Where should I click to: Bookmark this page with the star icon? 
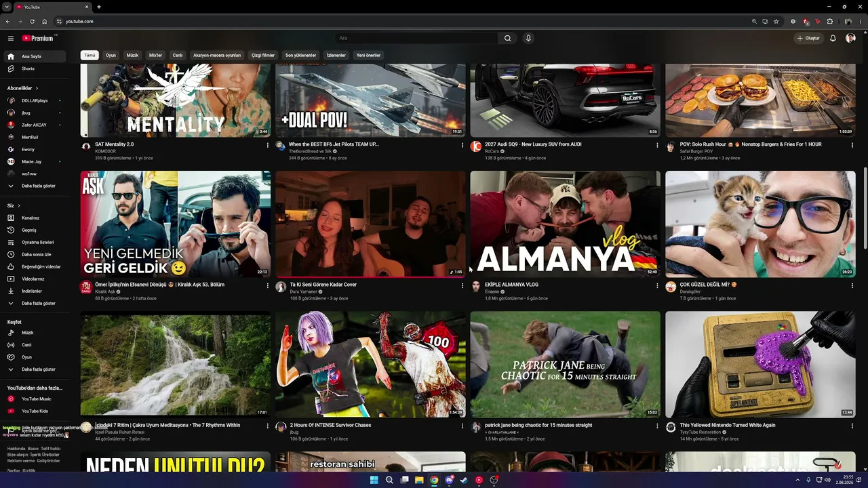tap(776, 21)
